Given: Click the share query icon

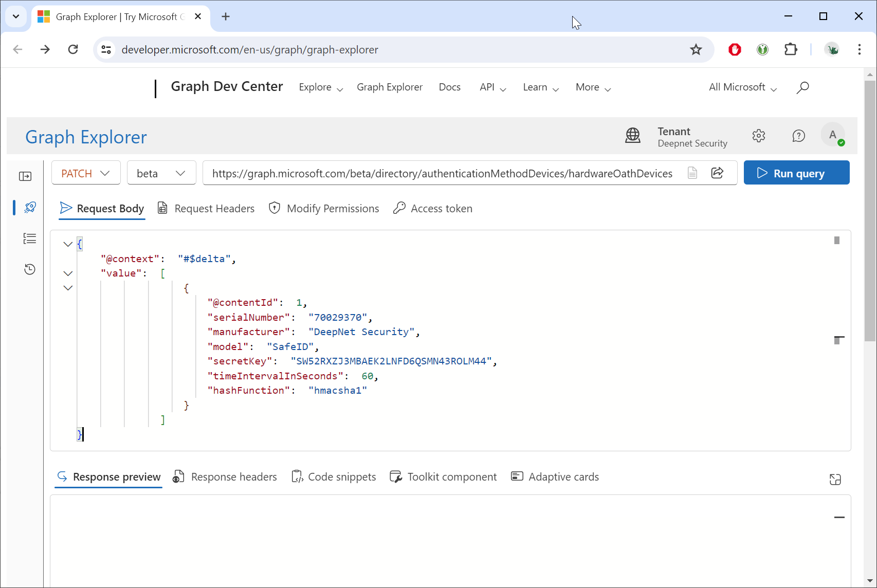Looking at the screenshot, I should [x=717, y=173].
